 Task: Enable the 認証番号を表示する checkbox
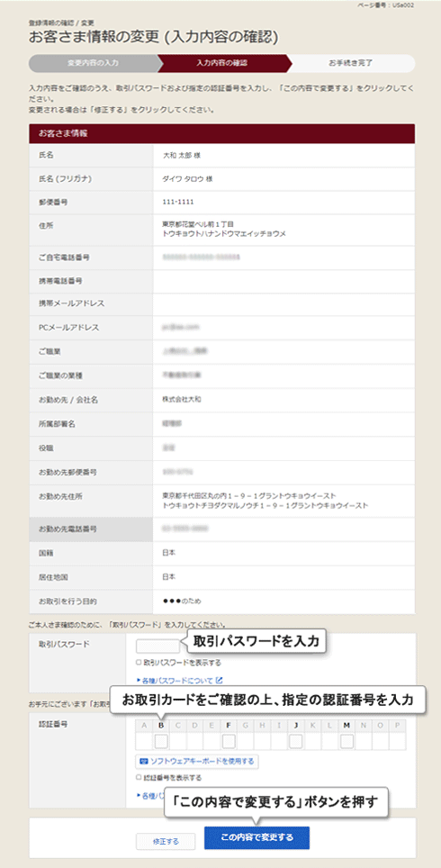tap(139, 777)
